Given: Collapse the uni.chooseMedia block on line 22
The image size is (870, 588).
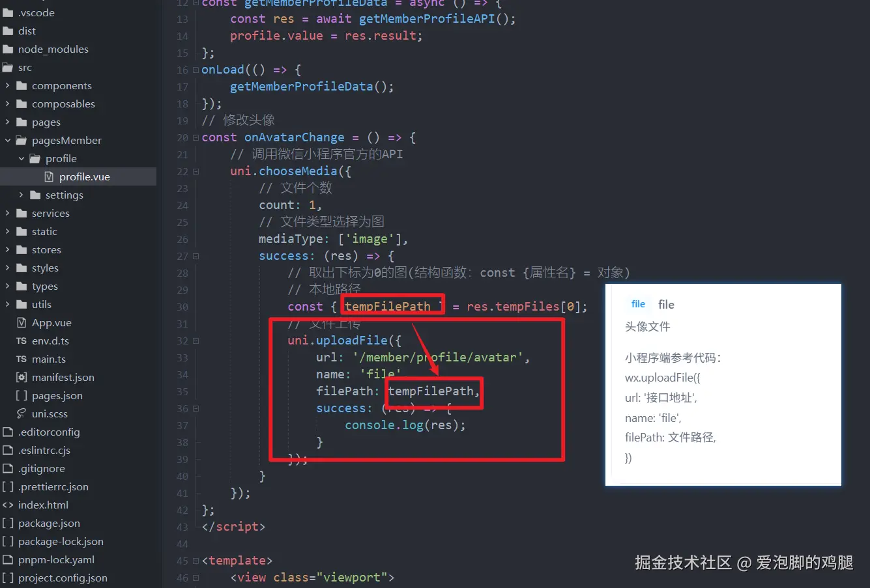Looking at the screenshot, I should point(196,171).
